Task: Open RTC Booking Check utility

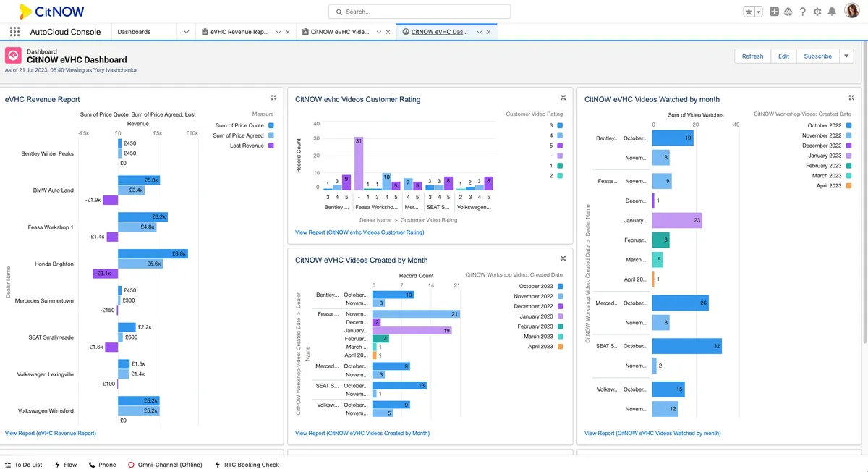Action: (247, 465)
